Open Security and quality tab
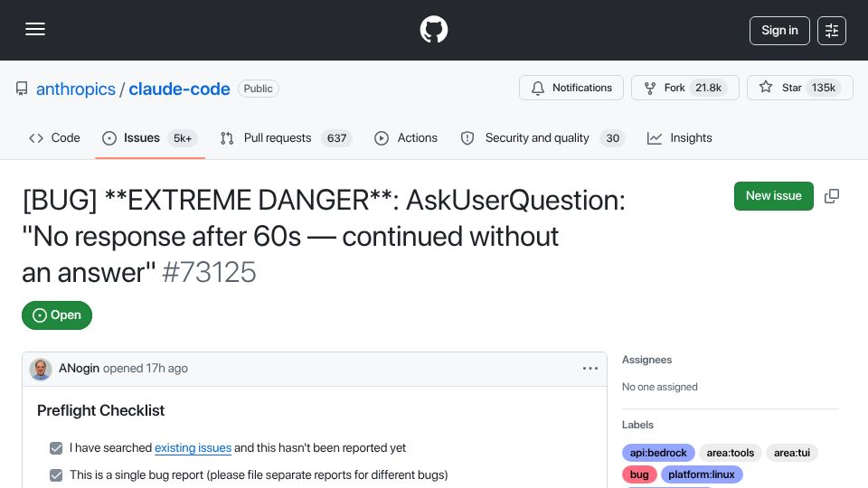 542,137
